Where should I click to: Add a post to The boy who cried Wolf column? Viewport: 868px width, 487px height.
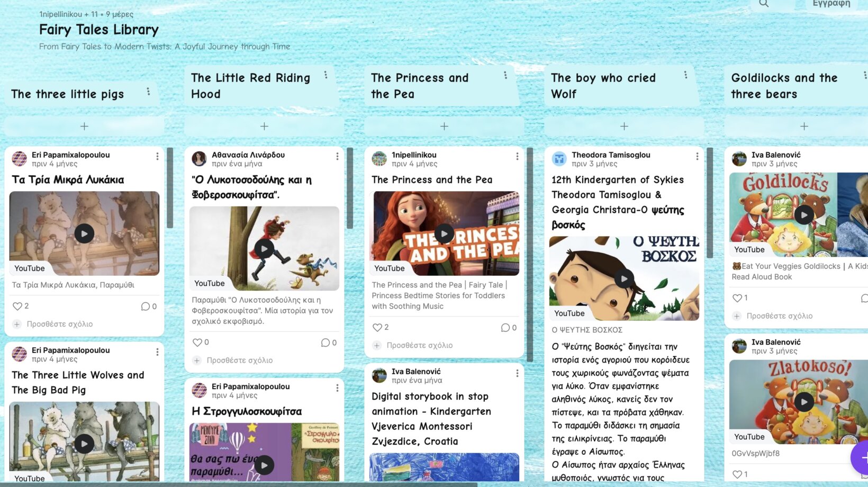coord(624,126)
